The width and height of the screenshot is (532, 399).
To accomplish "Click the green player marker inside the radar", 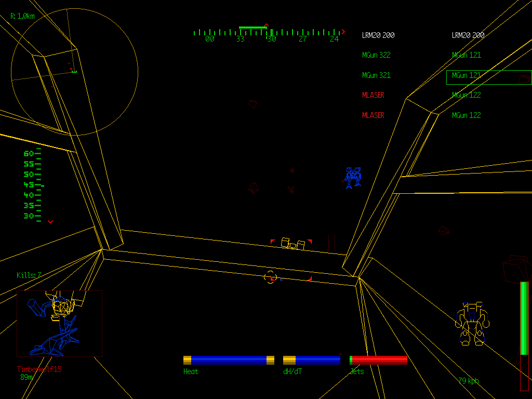I will coord(74,71).
